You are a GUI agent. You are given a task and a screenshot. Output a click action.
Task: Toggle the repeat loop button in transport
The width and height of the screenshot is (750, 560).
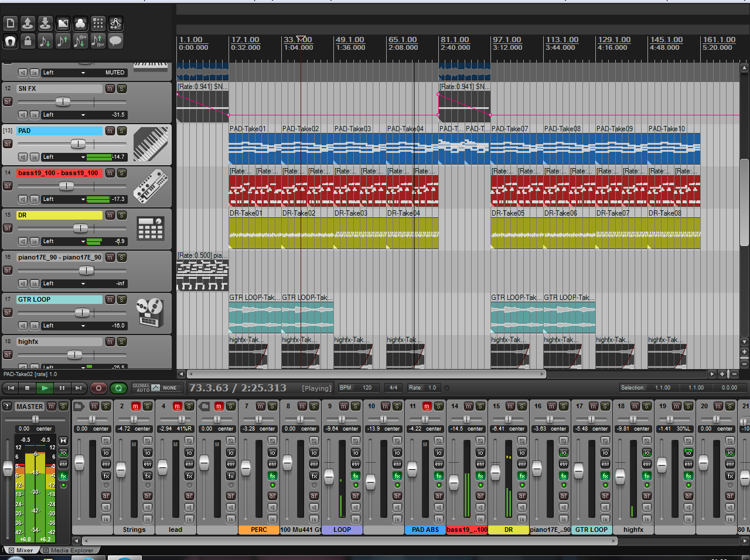click(x=118, y=388)
